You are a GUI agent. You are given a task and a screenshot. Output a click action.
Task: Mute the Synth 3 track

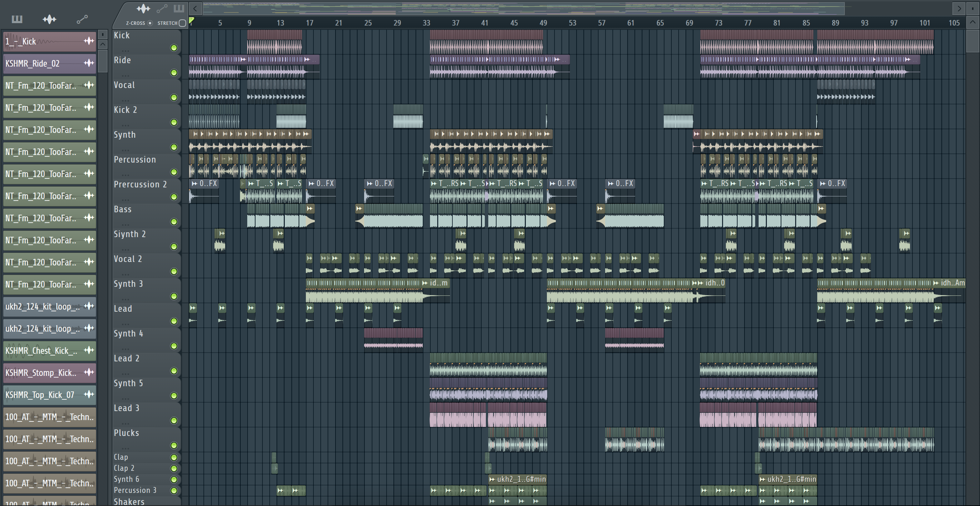pos(174,296)
